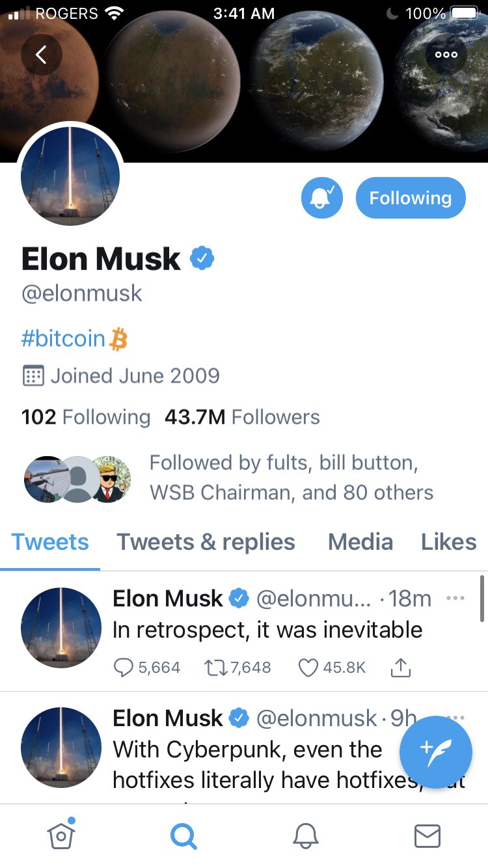This screenshot has height=868, width=488.
Task: Tap the back arrow button
Action: [x=41, y=55]
